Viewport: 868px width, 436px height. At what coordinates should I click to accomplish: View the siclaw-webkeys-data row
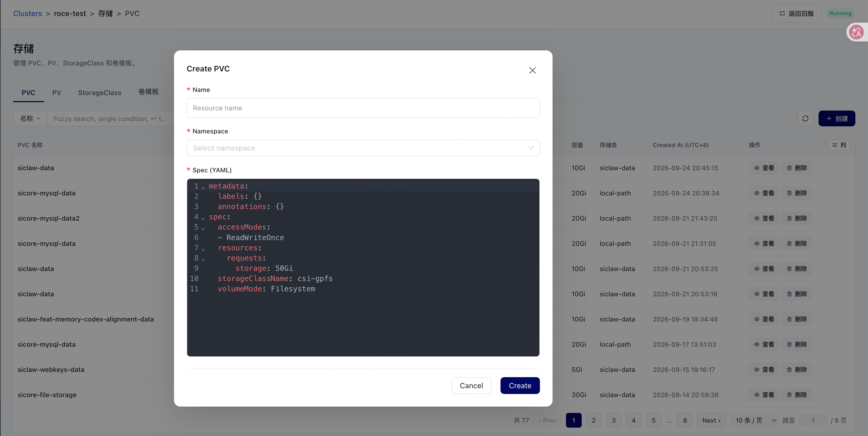coord(764,370)
